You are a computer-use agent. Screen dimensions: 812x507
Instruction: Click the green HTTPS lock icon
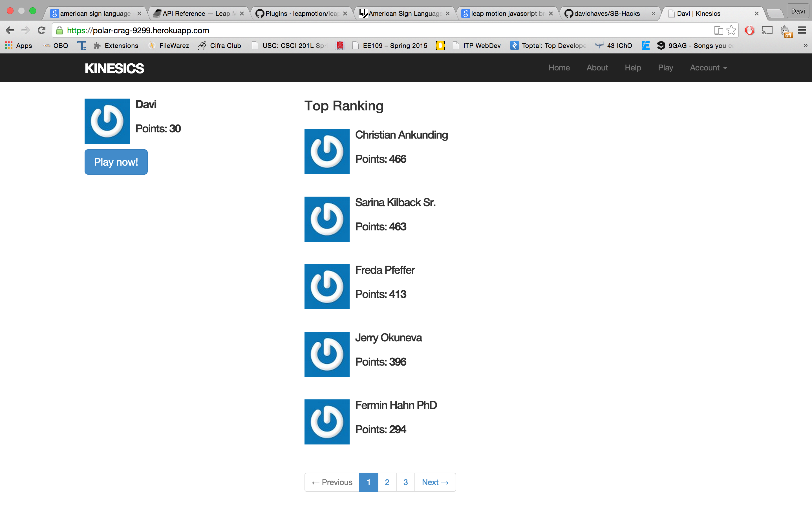60,30
